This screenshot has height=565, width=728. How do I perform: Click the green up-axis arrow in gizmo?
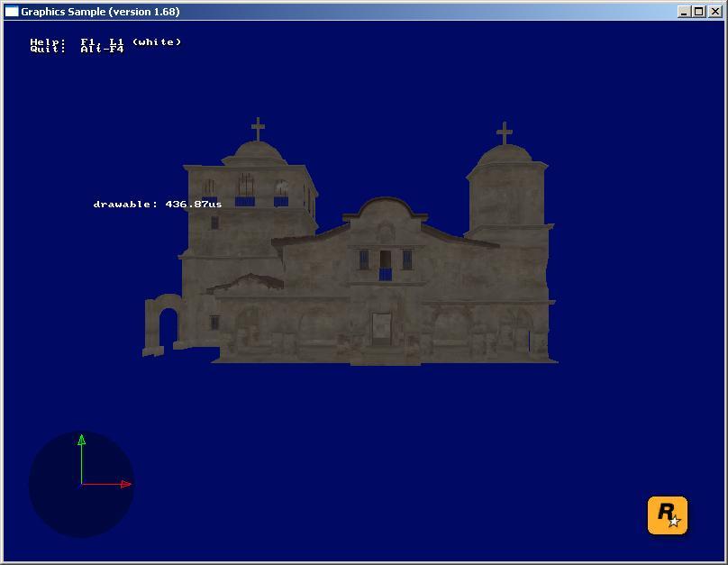[x=81, y=460]
